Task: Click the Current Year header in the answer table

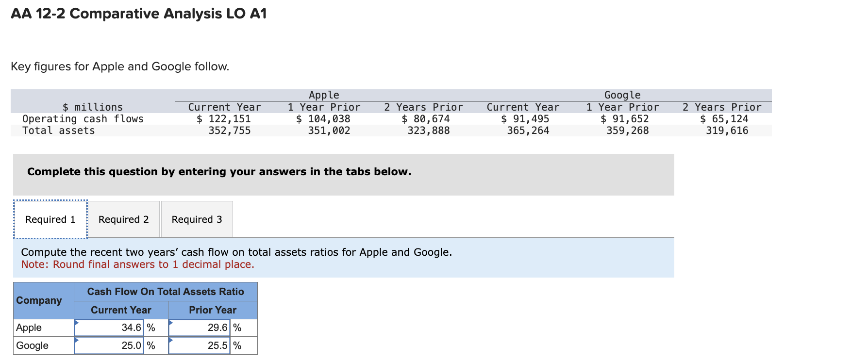Action: [x=121, y=310]
